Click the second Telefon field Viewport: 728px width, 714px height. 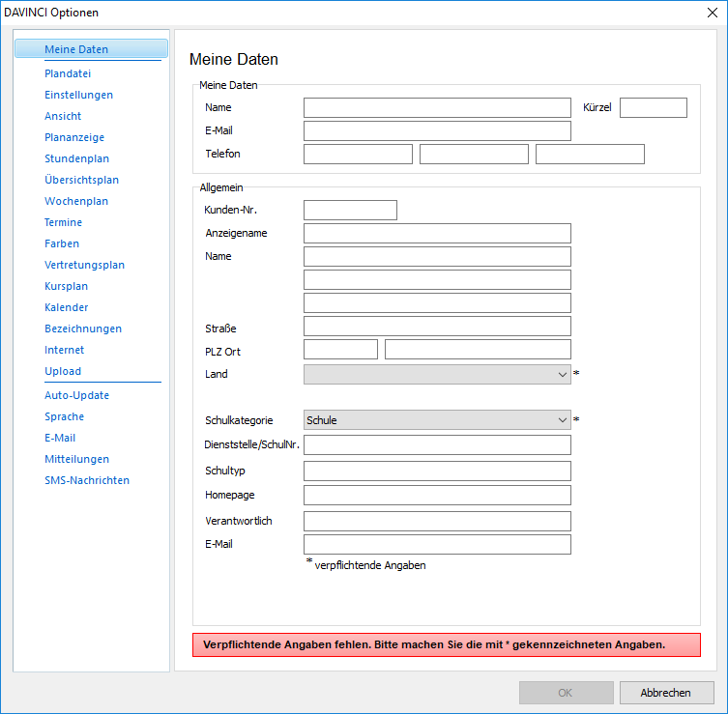[x=474, y=154]
